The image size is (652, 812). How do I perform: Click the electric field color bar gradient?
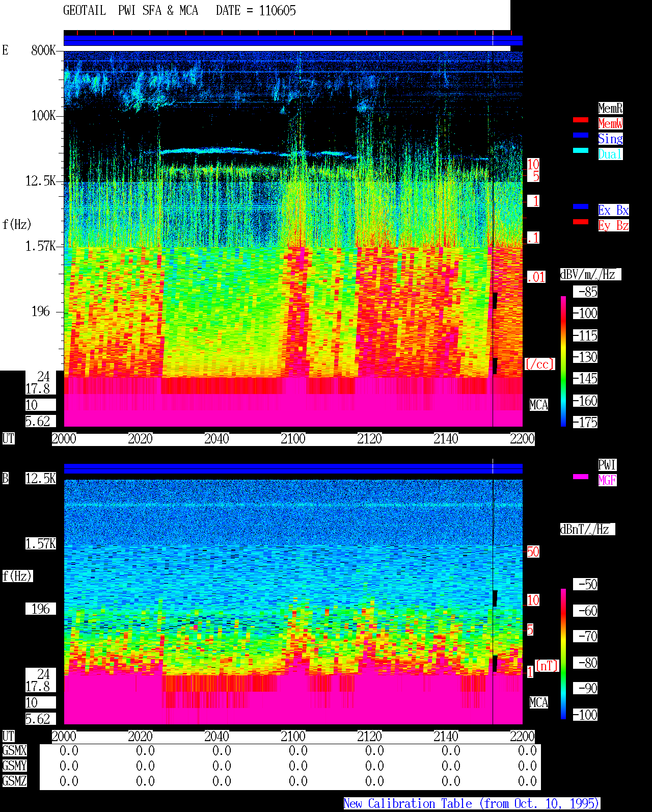563,361
